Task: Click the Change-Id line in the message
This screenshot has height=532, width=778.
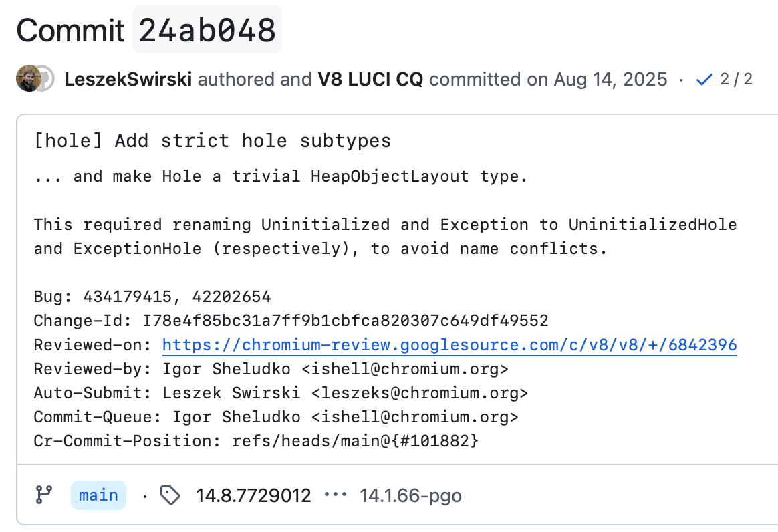Action: [x=290, y=321]
